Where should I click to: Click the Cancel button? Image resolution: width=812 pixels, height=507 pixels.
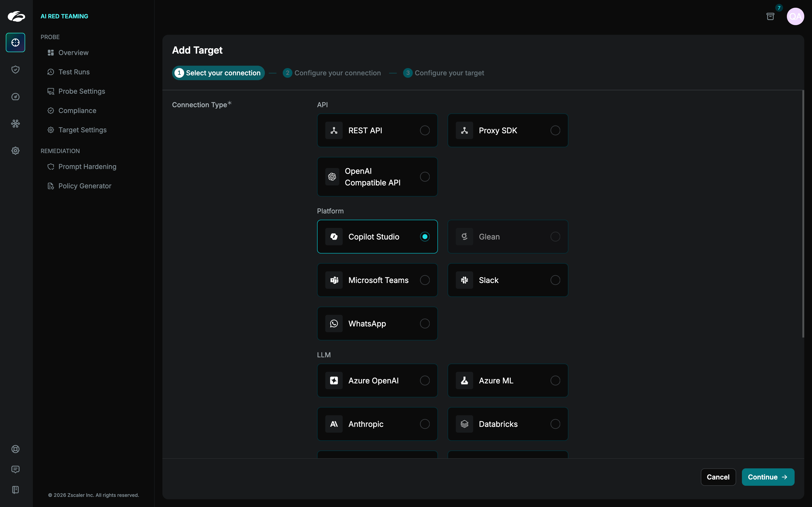tap(718, 477)
